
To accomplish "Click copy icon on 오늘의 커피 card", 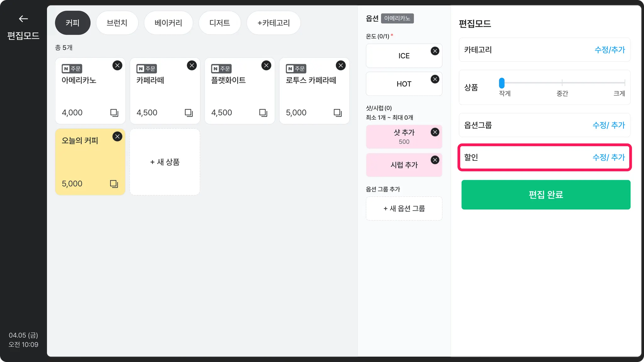I will click(x=114, y=184).
